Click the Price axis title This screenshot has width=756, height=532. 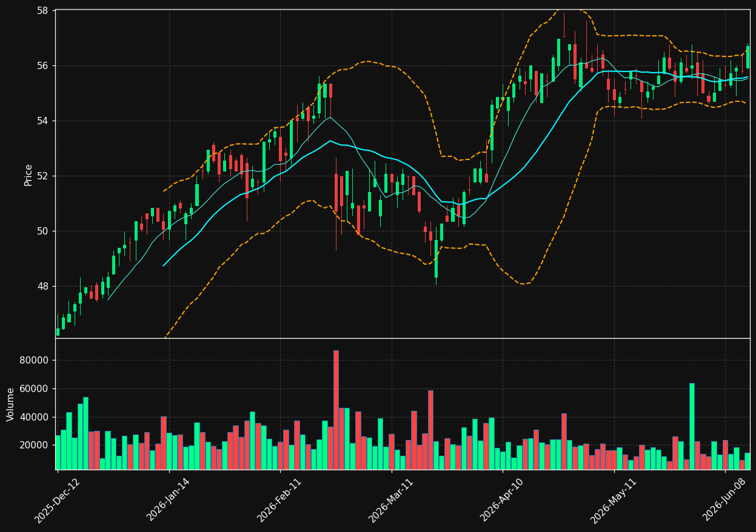pos(28,175)
